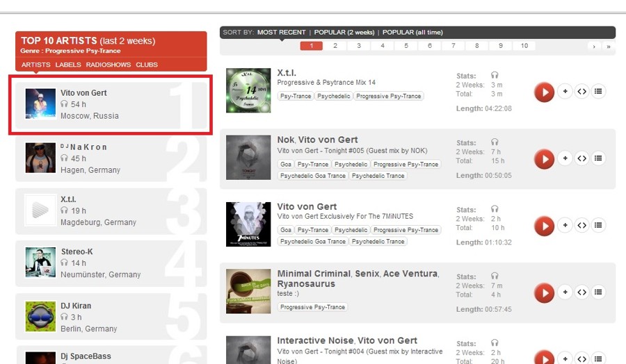Viewport: 626px width, 364px height.
Task: Click Back In The Days gramophone cover
Action: coord(248,291)
